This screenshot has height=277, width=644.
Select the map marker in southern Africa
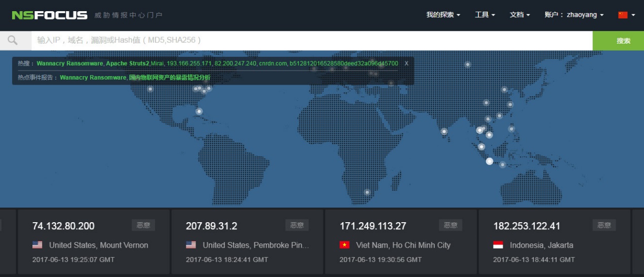pos(367,192)
